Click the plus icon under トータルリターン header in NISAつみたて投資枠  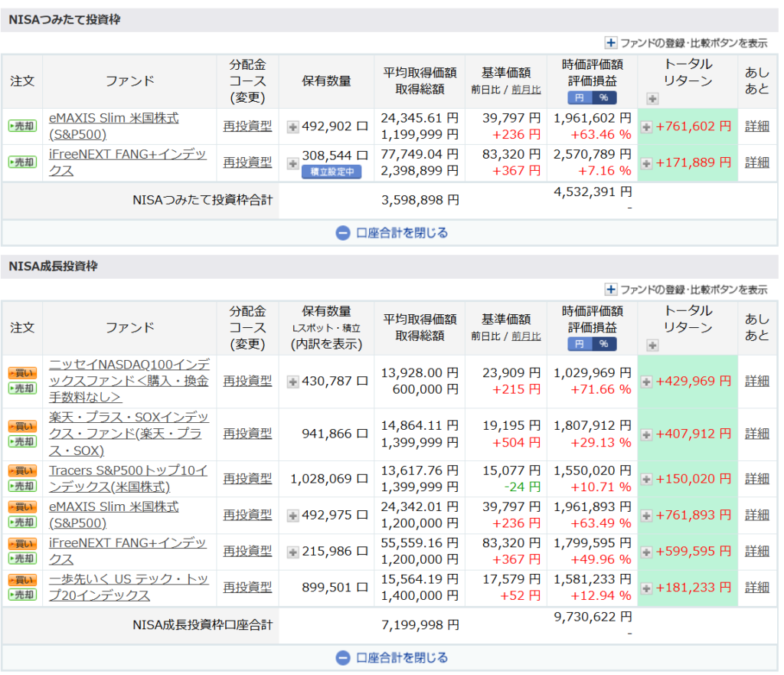(x=652, y=98)
